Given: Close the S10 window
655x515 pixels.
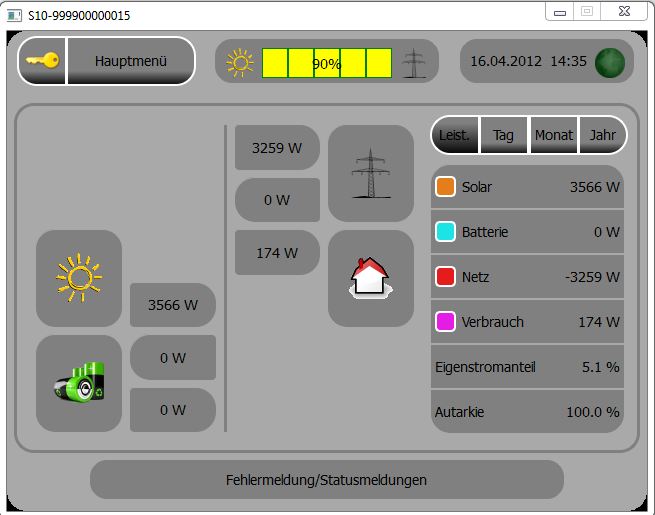Looking at the screenshot, I should (x=624, y=11).
